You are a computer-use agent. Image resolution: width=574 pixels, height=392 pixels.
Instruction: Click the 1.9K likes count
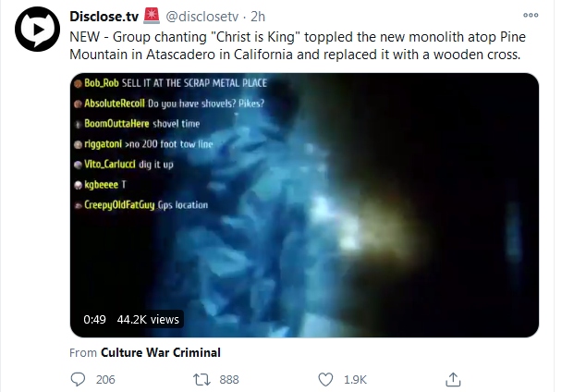point(355,379)
